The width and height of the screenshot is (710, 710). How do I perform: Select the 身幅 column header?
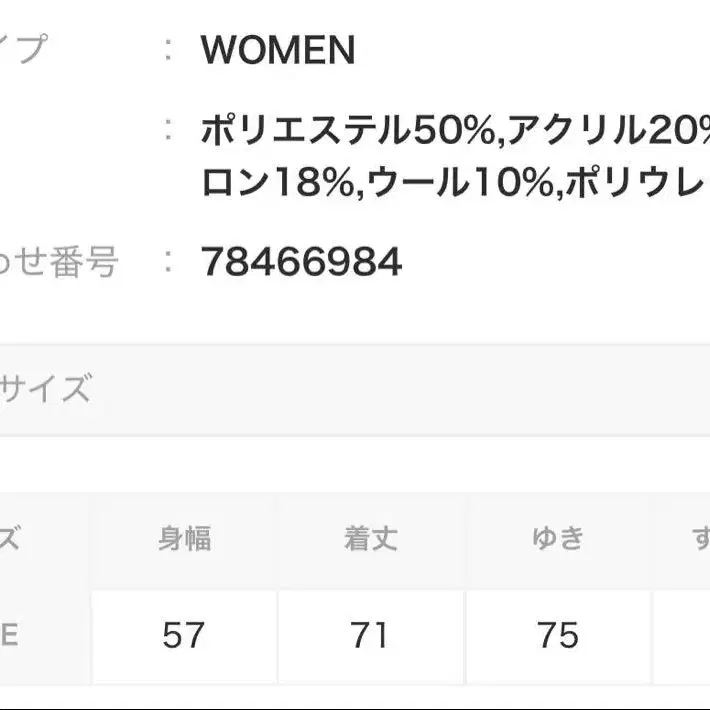pyautogui.click(x=185, y=540)
